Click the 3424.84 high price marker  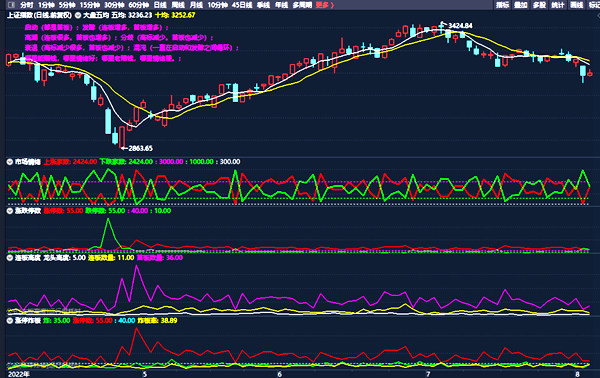(460, 26)
